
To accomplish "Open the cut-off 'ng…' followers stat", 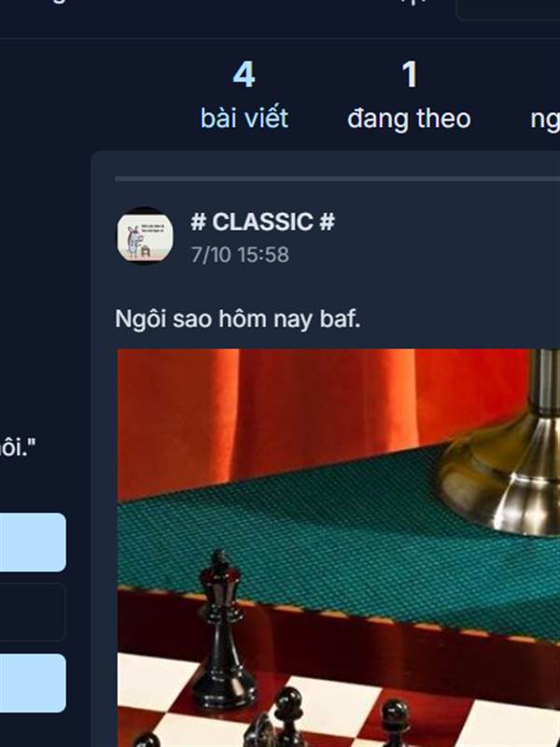I will (545, 119).
